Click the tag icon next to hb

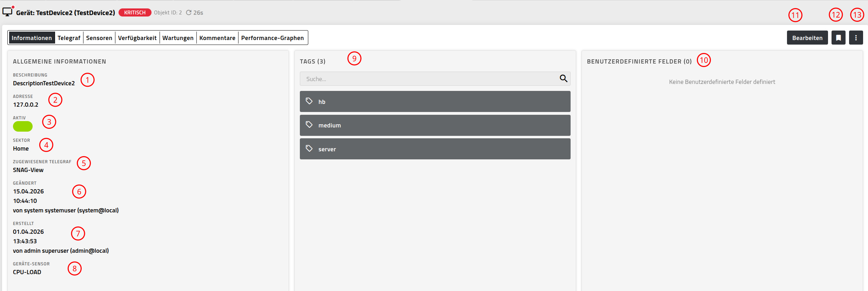pyautogui.click(x=309, y=101)
